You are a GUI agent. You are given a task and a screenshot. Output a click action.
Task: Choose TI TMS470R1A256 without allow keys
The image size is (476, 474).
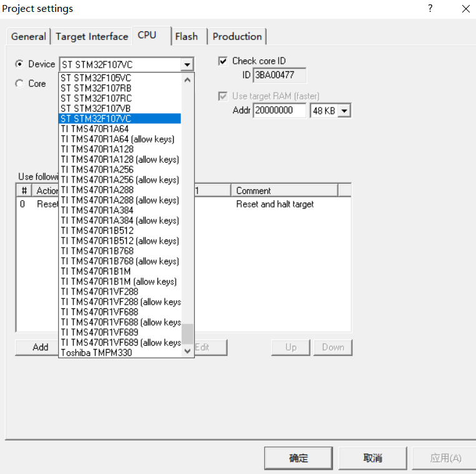[x=120, y=169]
